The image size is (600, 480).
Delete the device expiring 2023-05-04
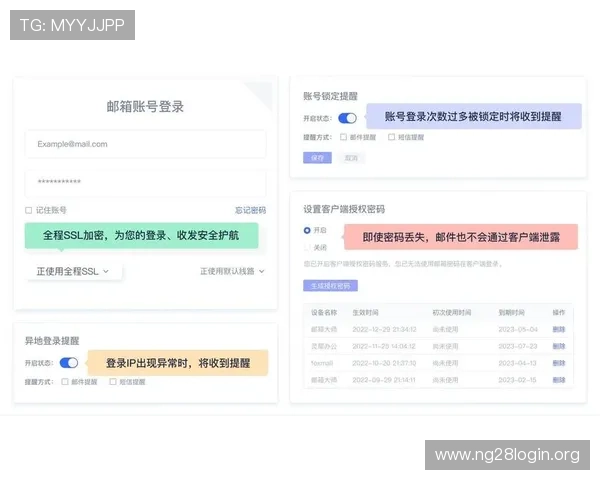tap(559, 329)
